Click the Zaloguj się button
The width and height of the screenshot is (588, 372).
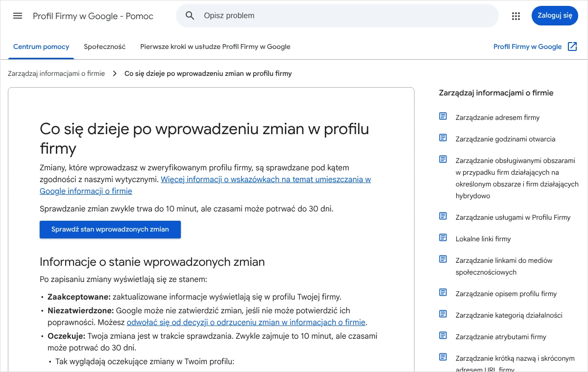point(555,16)
